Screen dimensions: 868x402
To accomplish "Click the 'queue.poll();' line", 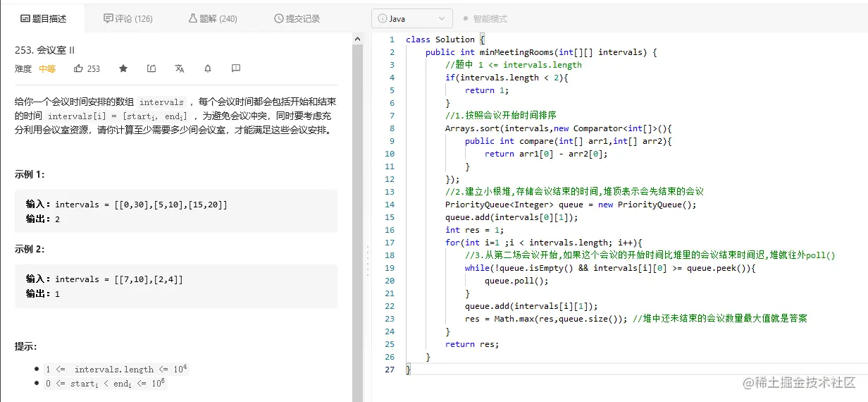I will point(516,281).
